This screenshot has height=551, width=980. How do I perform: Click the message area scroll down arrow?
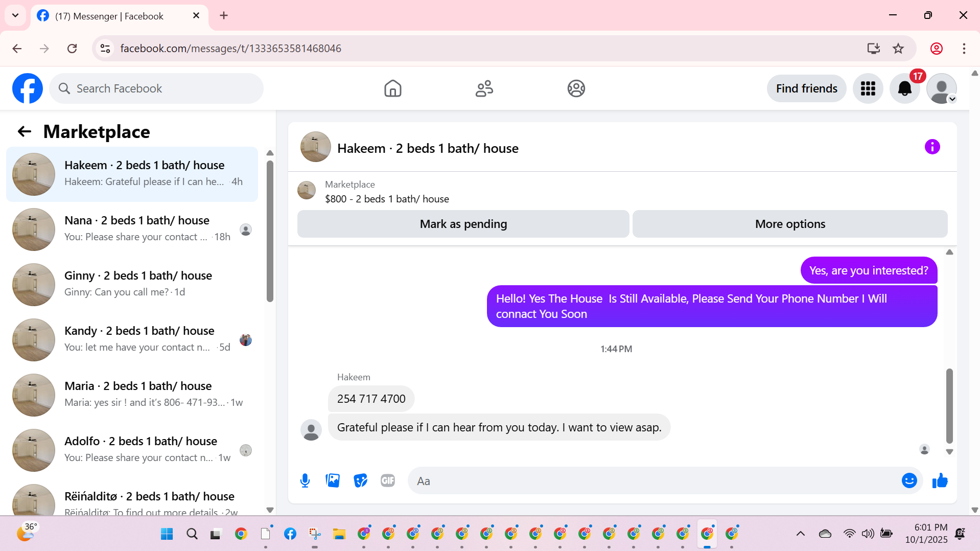click(949, 452)
